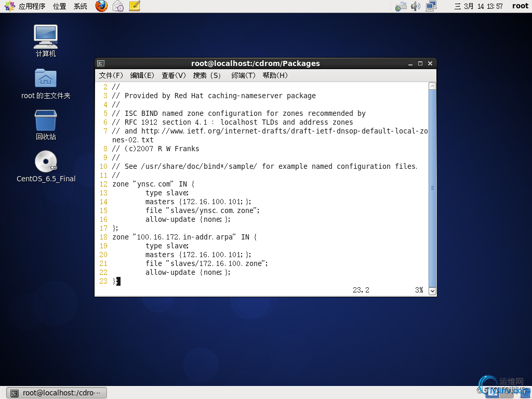Open the terminal 搜索(S) menu

tap(207, 75)
